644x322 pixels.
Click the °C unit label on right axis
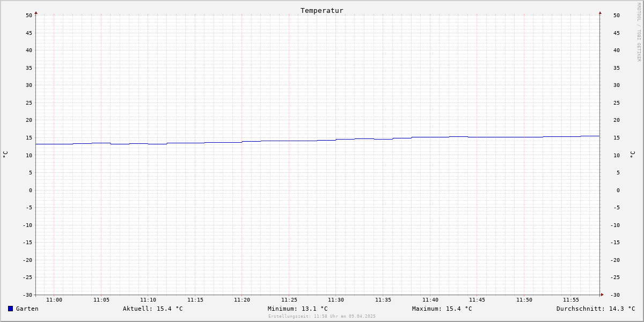click(632, 155)
